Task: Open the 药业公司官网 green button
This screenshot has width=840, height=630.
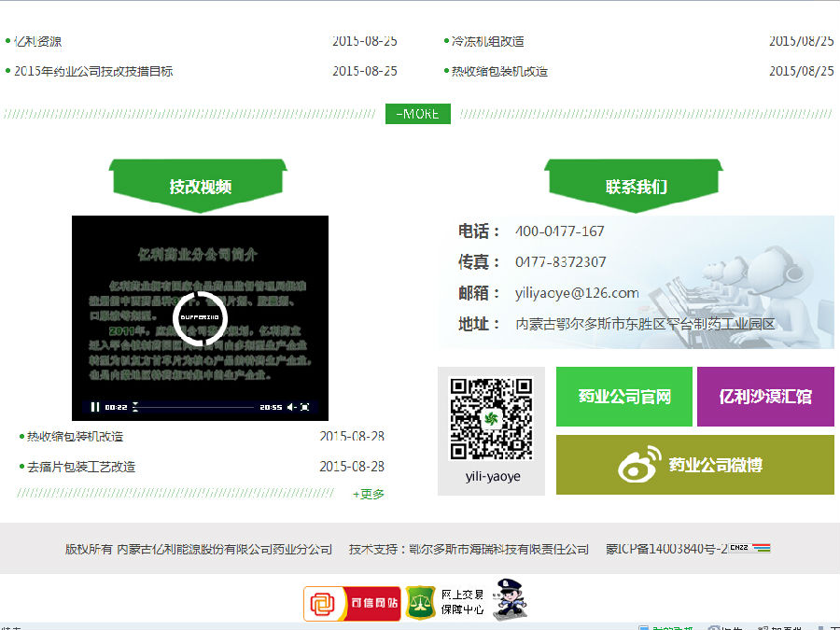Action: [x=623, y=397]
